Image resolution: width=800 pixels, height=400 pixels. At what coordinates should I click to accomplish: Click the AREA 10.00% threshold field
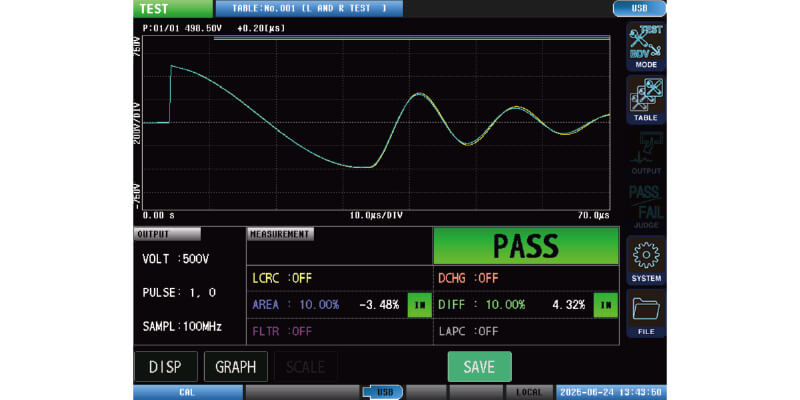[x=297, y=304]
